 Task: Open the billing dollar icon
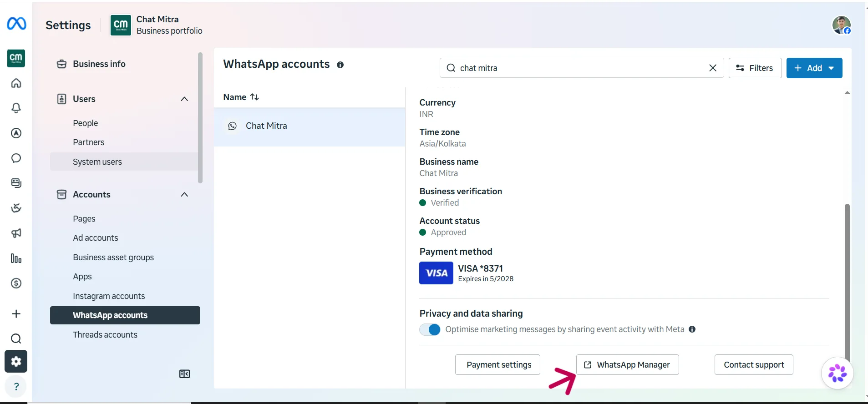[x=16, y=283]
